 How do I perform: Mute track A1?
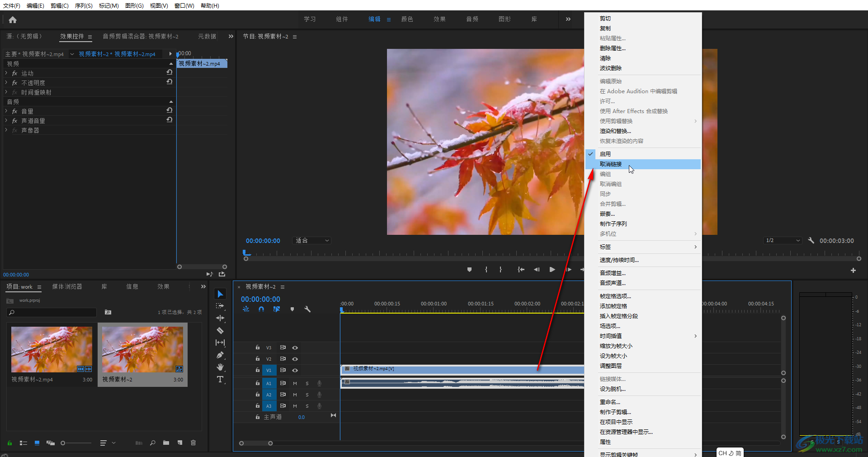295,383
